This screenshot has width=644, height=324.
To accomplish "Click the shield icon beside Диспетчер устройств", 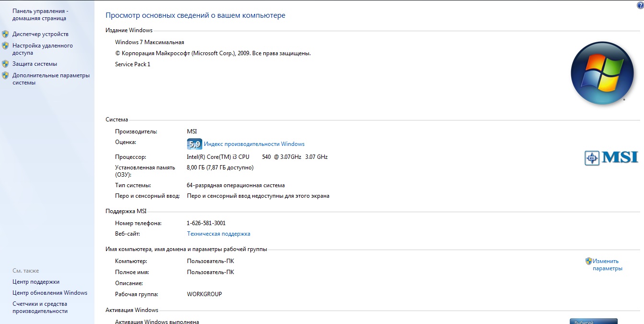I will (5, 34).
